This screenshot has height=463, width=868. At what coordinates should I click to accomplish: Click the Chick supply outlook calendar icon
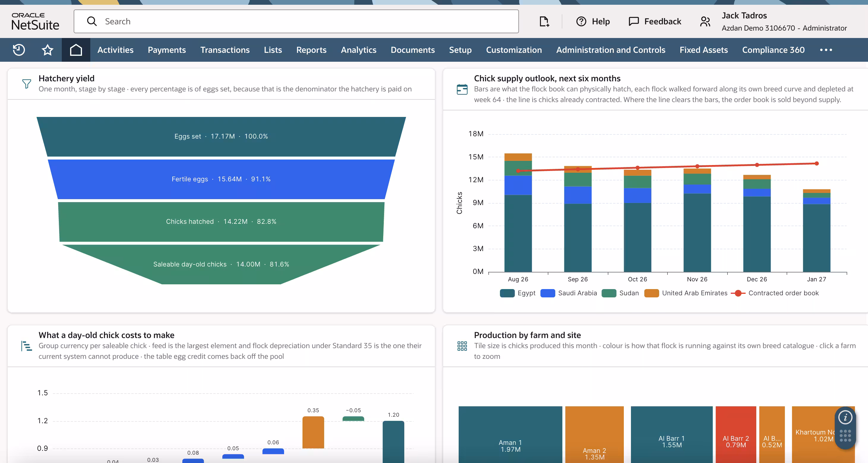click(x=462, y=89)
